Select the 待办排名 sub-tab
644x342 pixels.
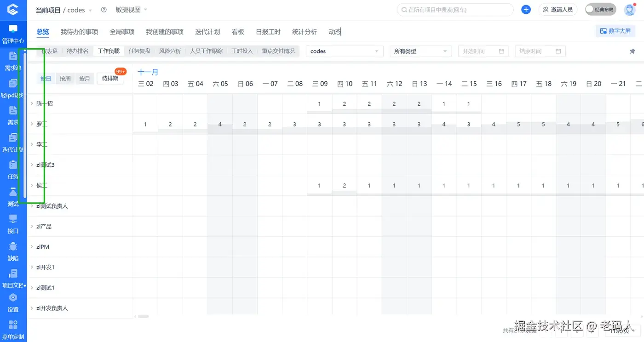pos(77,51)
